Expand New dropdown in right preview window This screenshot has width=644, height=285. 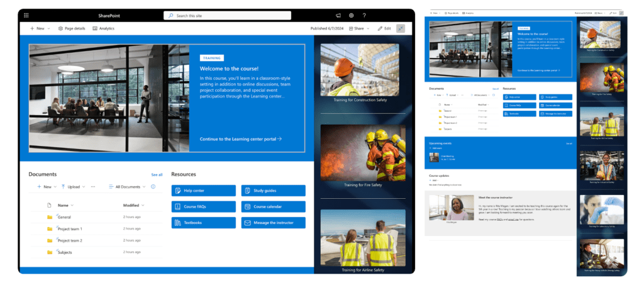click(440, 13)
